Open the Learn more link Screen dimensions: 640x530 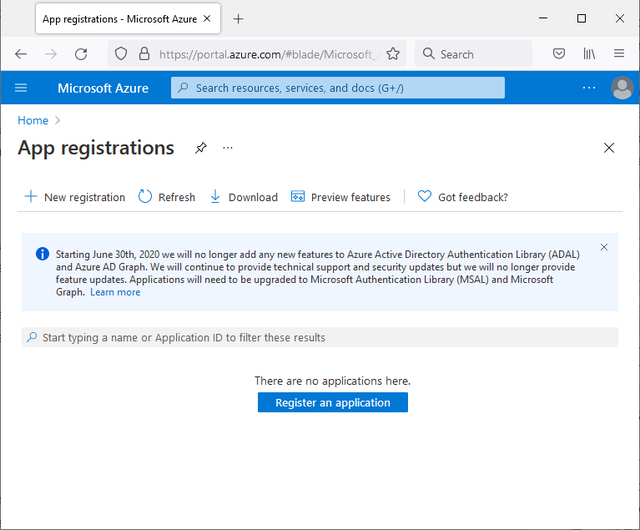(x=115, y=292)
